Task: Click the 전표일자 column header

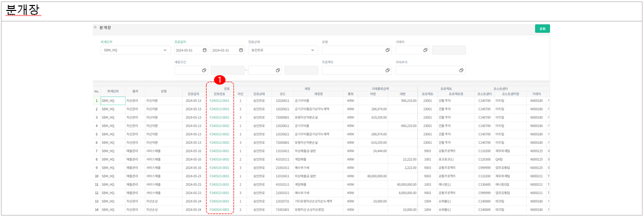Action: [x=194, y=93]
